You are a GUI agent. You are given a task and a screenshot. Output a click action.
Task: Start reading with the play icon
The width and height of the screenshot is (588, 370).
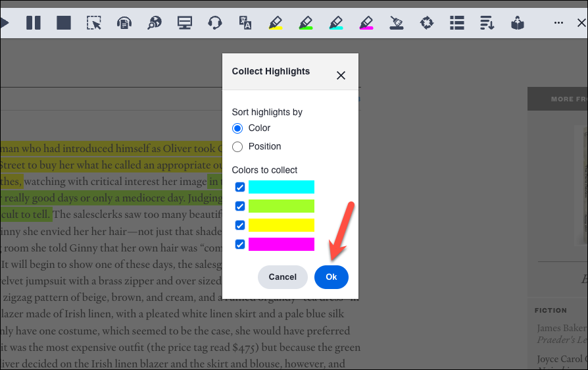4,23
